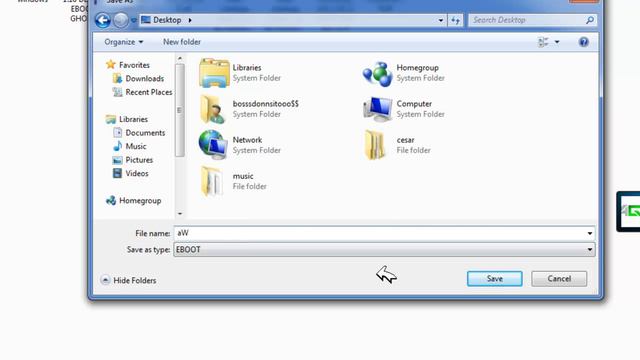Open the Organize menu

point(124,42)
